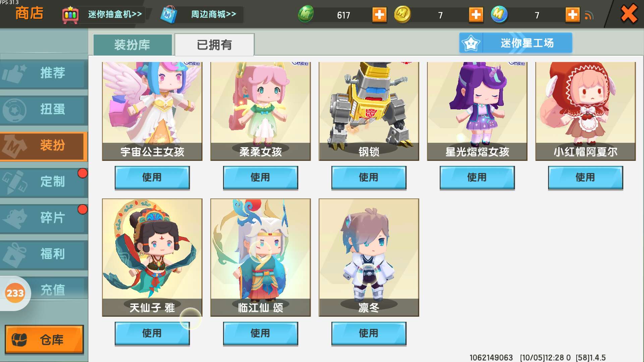Viewport: 644px width, 362px height.
Task: Switch to the 装扮库 tab
Action: [x=132, y=45]
